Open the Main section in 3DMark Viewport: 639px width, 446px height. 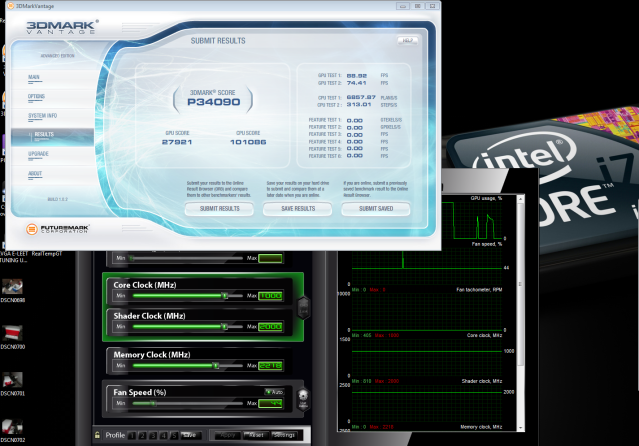[35, 77]
